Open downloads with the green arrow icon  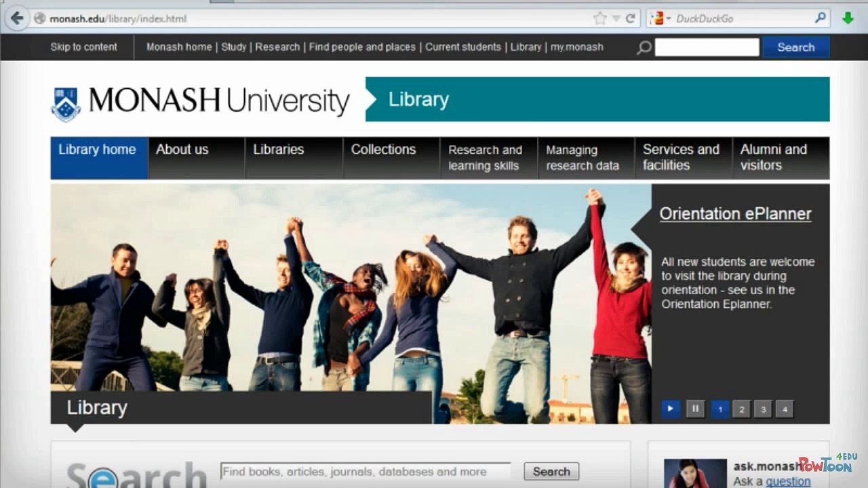(x=848, y=18)
